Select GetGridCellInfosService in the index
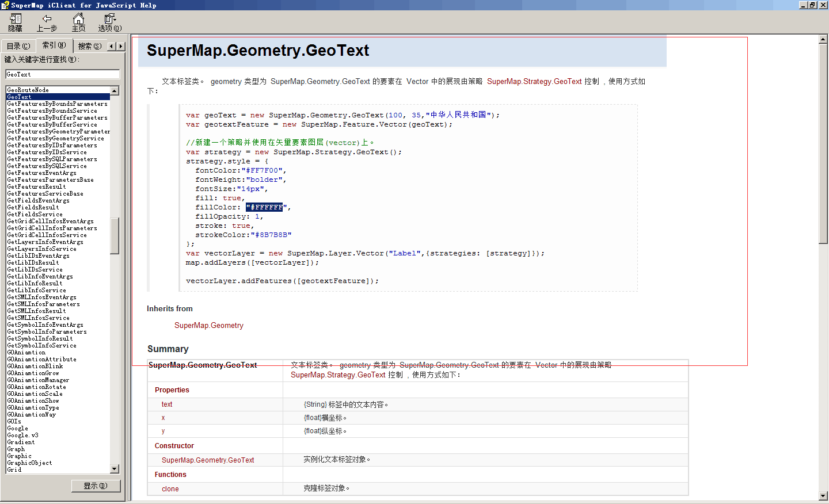 click(x=47, y=235)
